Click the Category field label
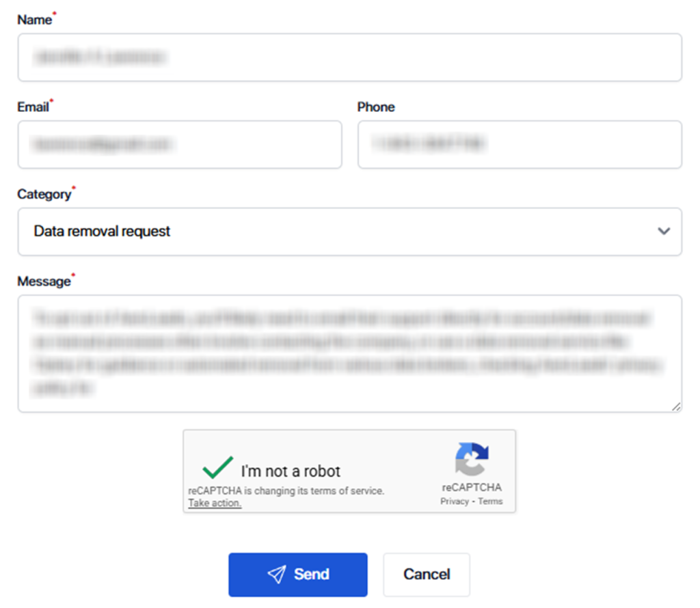 coord(44,195)
